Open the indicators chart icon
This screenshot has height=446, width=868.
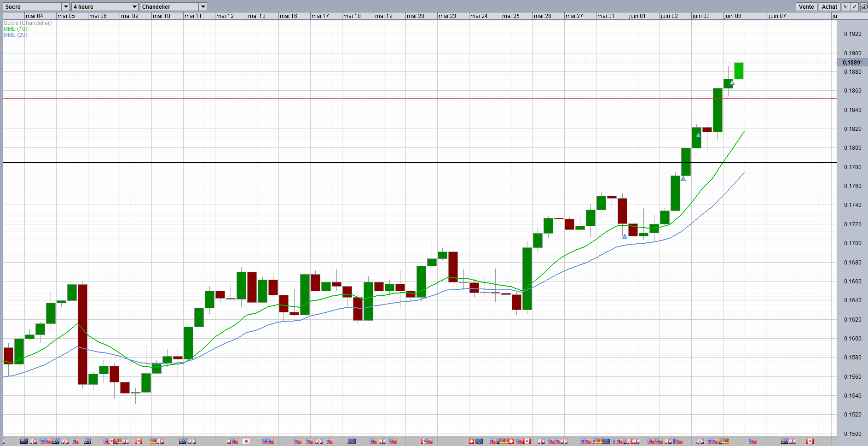pyautogui.click(x=864, y=6)
